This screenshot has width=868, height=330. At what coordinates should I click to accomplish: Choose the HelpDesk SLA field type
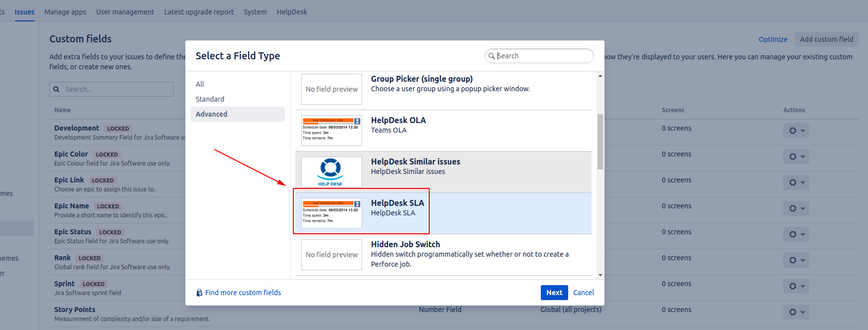tap(443, 213)
